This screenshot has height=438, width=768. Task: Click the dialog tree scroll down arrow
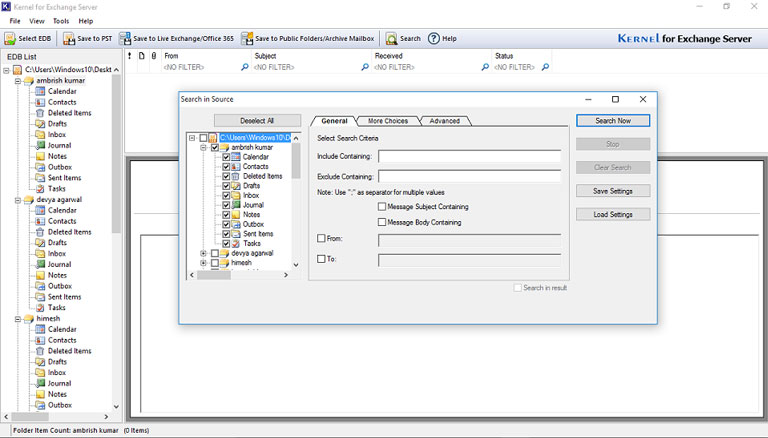click(x=296, y=265)
